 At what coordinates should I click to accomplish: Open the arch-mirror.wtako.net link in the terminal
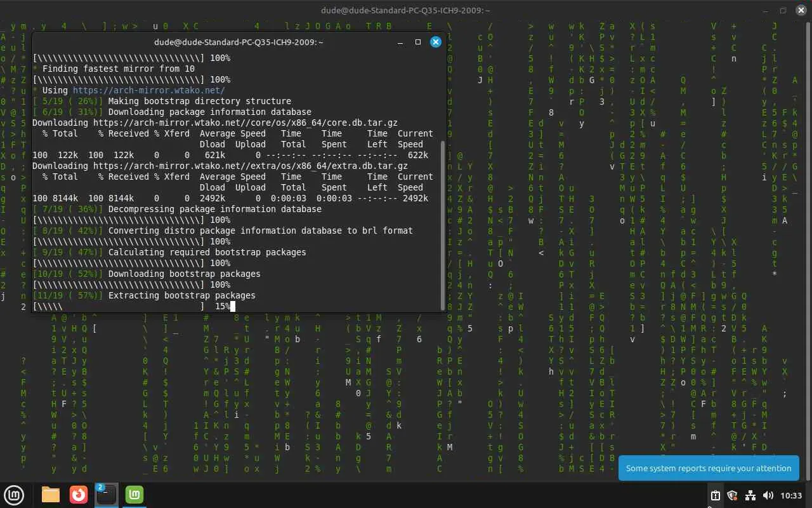149,90
